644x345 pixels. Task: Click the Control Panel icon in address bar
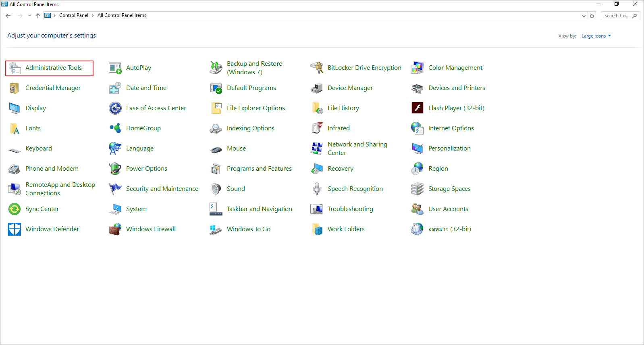(48, 15)
